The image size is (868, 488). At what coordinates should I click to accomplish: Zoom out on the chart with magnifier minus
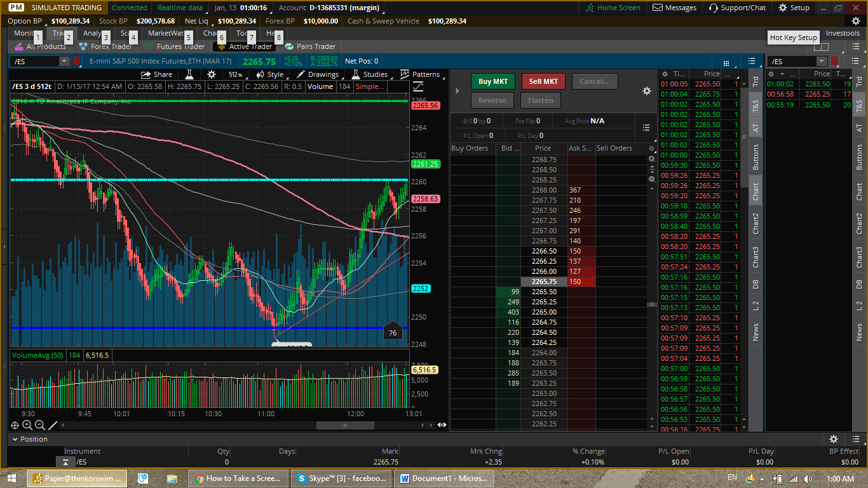pos(40,425)
